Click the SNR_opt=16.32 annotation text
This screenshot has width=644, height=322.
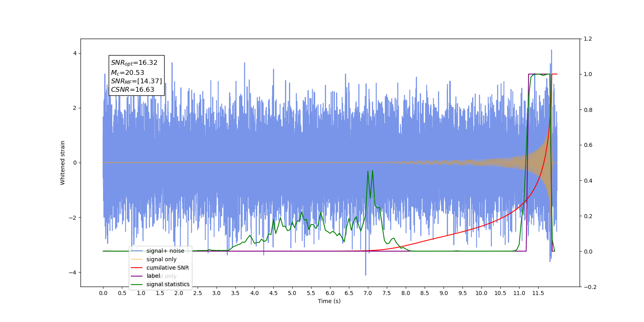[134, 63]
